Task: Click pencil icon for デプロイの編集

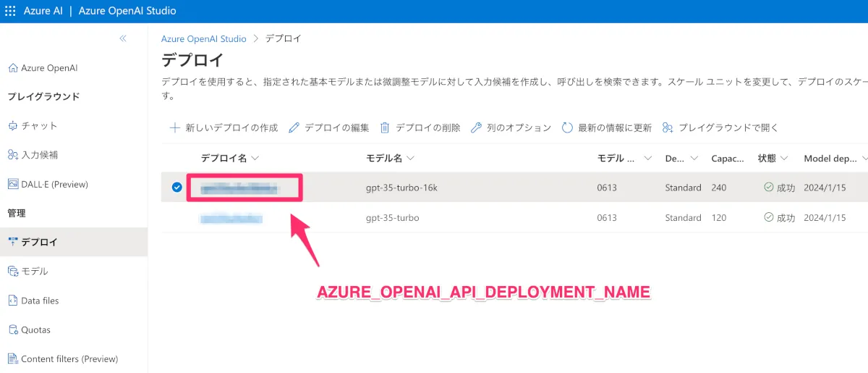Action: pos(294,127)
